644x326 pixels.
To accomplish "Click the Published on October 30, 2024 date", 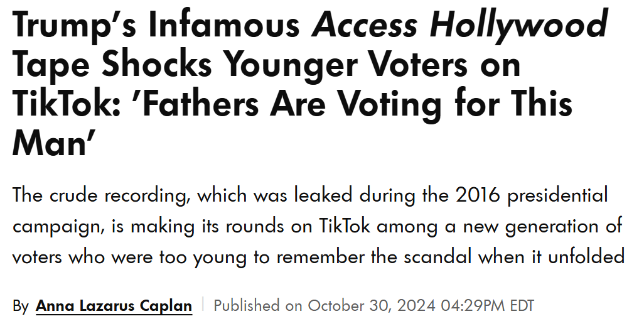I will (324, 306).
